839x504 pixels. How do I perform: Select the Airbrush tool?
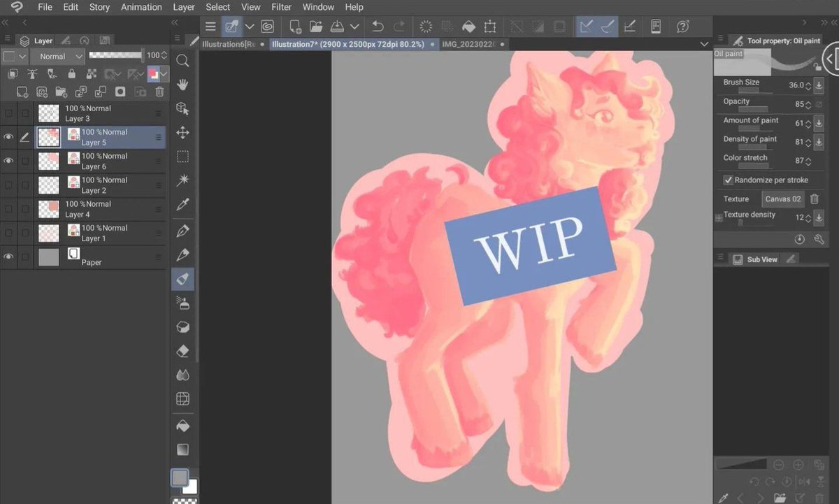coord(182,303)
